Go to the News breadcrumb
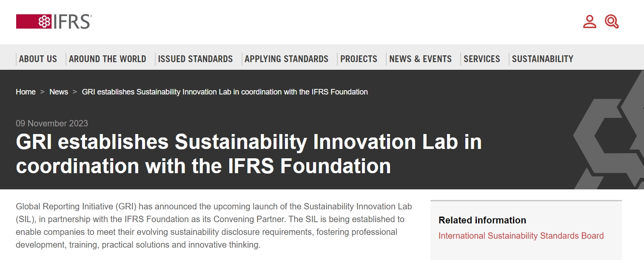The width and height of the screenshot is (644, 260). (59, 92)
